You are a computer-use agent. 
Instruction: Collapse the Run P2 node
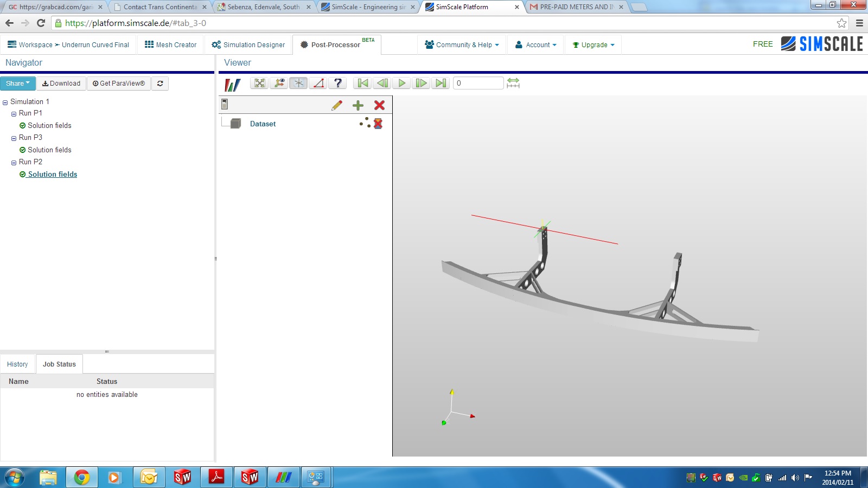14,163
